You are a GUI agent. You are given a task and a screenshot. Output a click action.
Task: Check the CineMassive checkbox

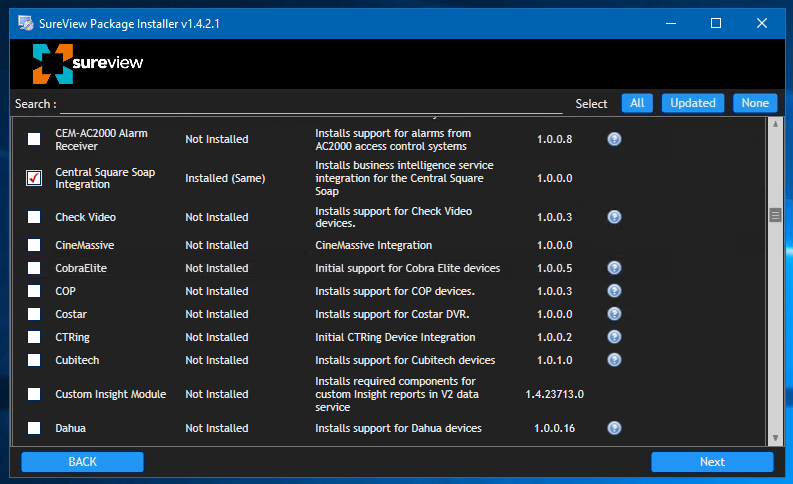[x=34, y=245]
